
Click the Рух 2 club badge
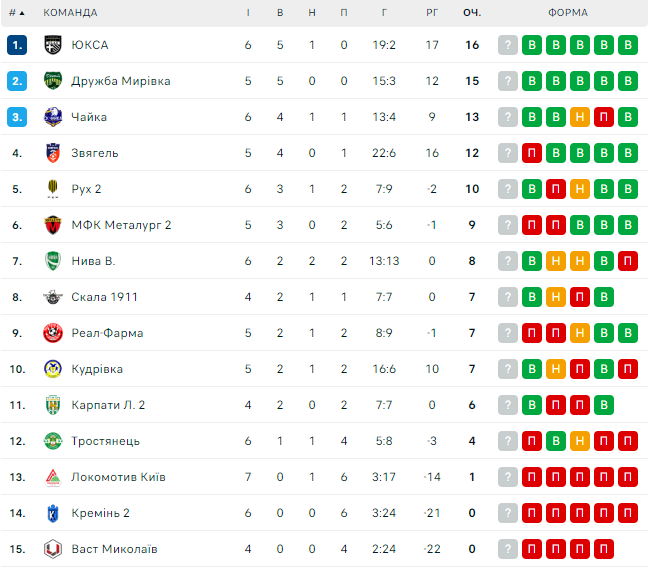tap(53, 189)
